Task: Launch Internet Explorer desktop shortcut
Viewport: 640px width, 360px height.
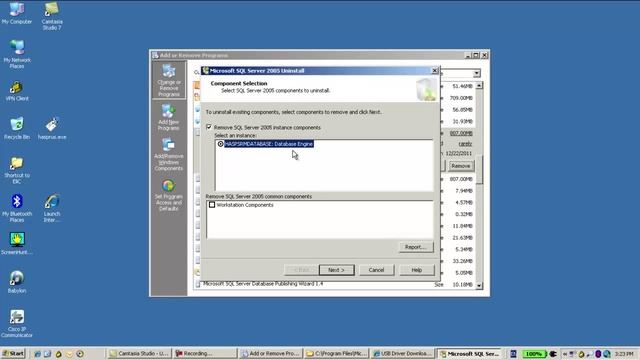Action: (52, 208)
